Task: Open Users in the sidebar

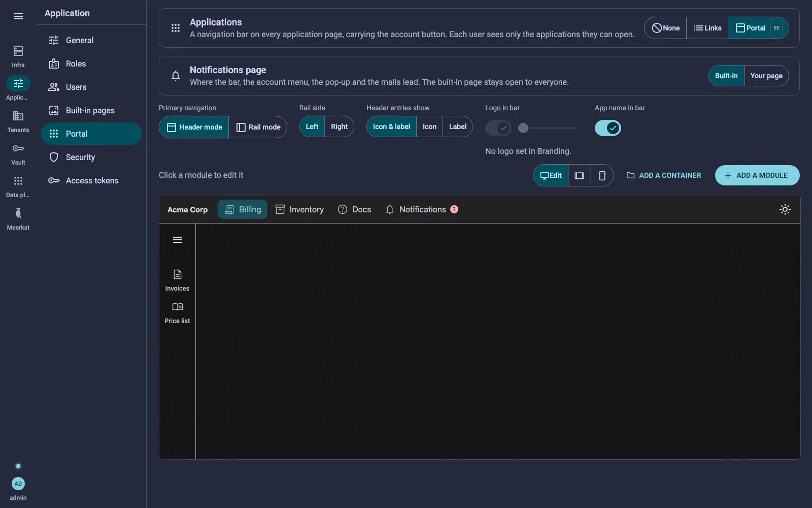Action: [91, 87]
